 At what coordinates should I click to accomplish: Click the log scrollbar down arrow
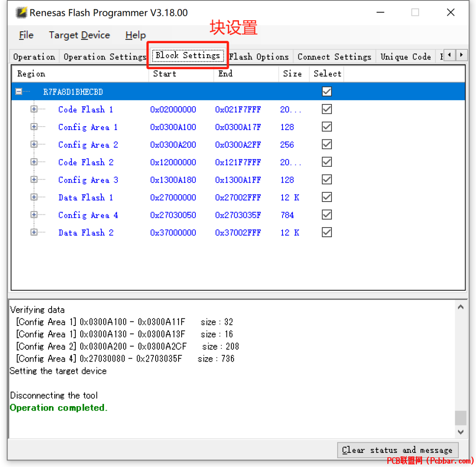pos(460,432)
